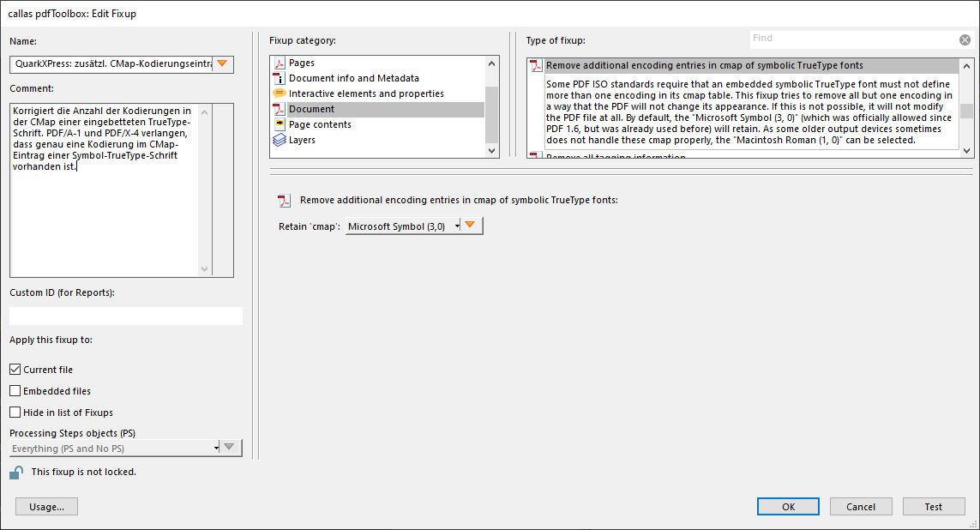
Task: Select the Layers fixup category
Action: [x=302, y=140]
